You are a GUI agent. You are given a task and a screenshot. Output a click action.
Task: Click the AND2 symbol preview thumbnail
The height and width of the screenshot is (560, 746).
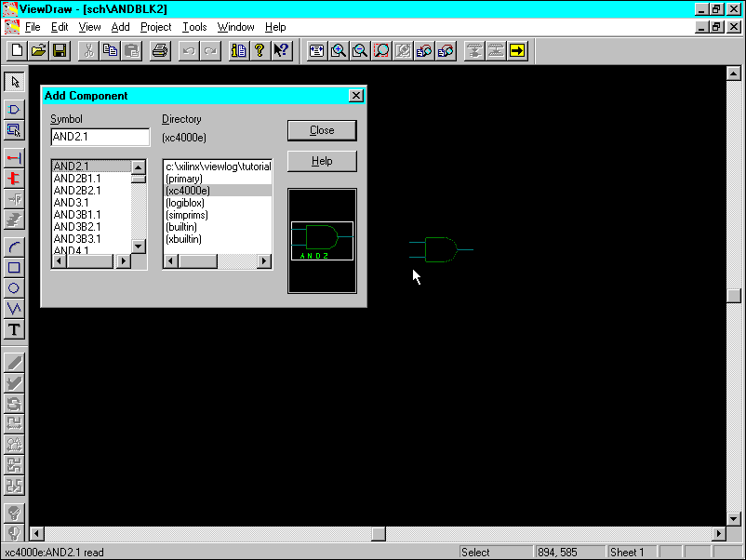[x=322, y=241]
